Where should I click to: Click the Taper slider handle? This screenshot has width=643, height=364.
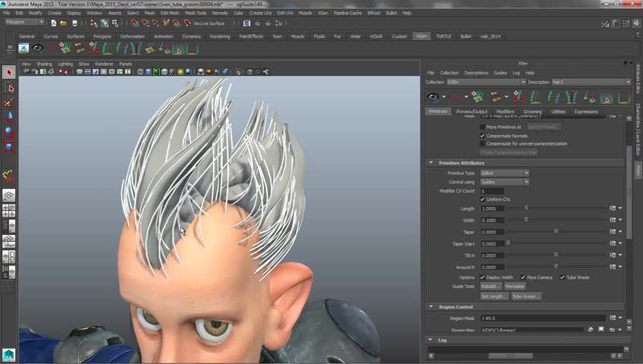coord(556,232)
